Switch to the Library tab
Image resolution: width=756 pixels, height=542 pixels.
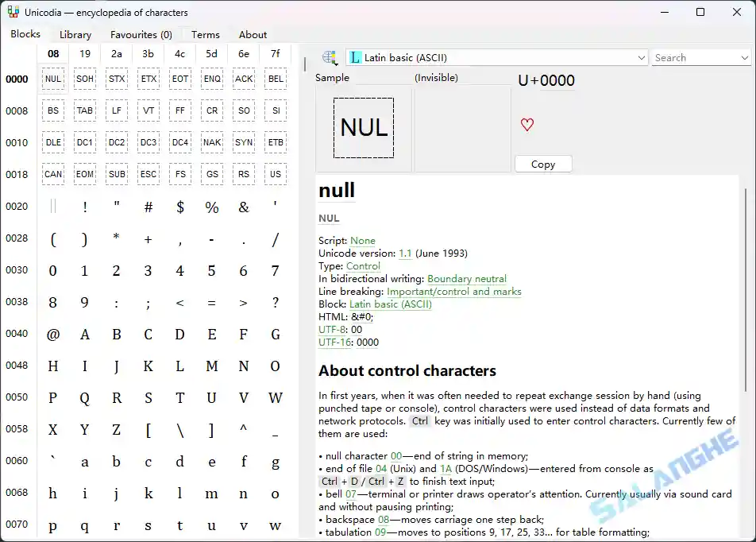pyautogui.click(x=74, y=34)
